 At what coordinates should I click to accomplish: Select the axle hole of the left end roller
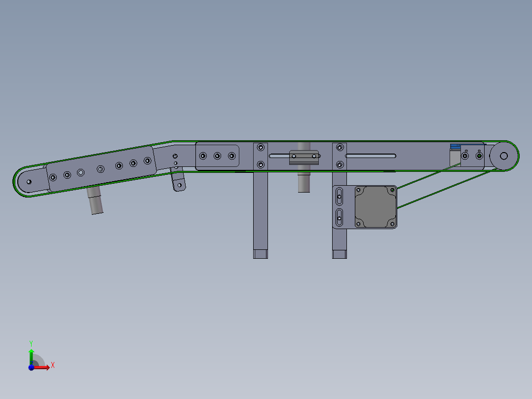click(x=29, y=182)
